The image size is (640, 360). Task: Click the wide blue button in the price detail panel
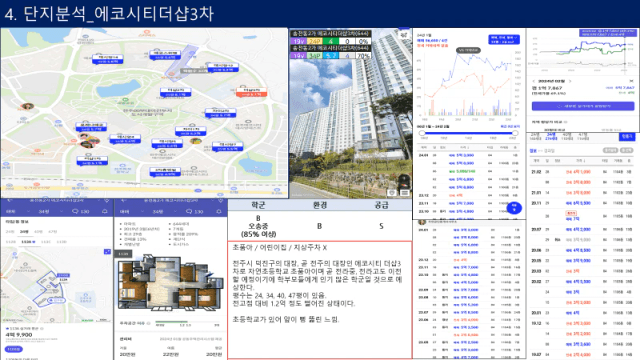tap(583, 106)
